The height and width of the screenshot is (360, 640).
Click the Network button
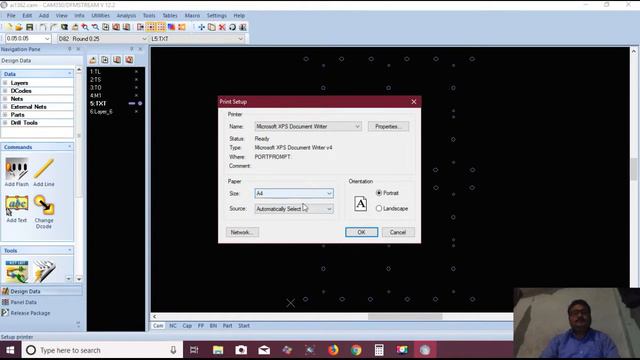(x=242, y=232)
